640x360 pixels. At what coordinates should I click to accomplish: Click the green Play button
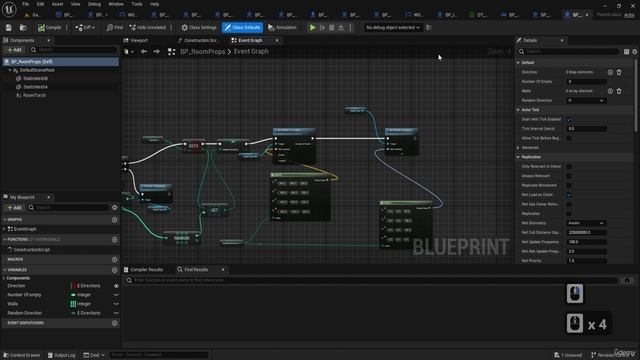312,27
